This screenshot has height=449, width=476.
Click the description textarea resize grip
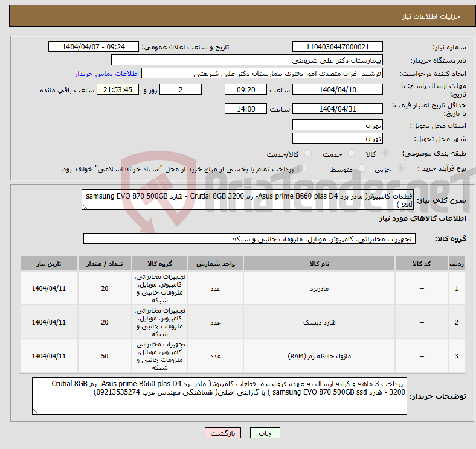click(85, 206)
